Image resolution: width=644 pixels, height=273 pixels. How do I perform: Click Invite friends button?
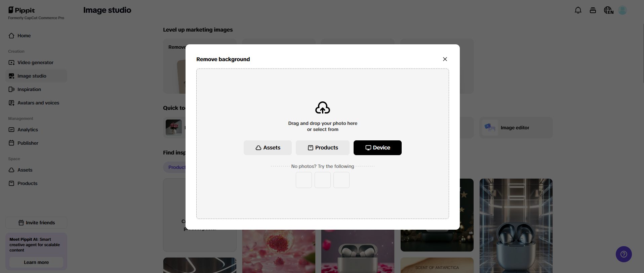36,223
